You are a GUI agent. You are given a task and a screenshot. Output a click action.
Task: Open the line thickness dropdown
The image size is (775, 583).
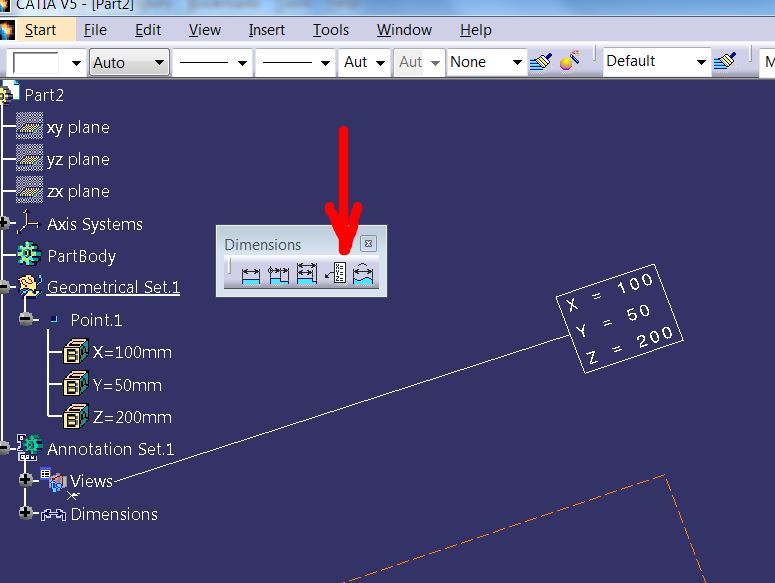tap(213, 62)
